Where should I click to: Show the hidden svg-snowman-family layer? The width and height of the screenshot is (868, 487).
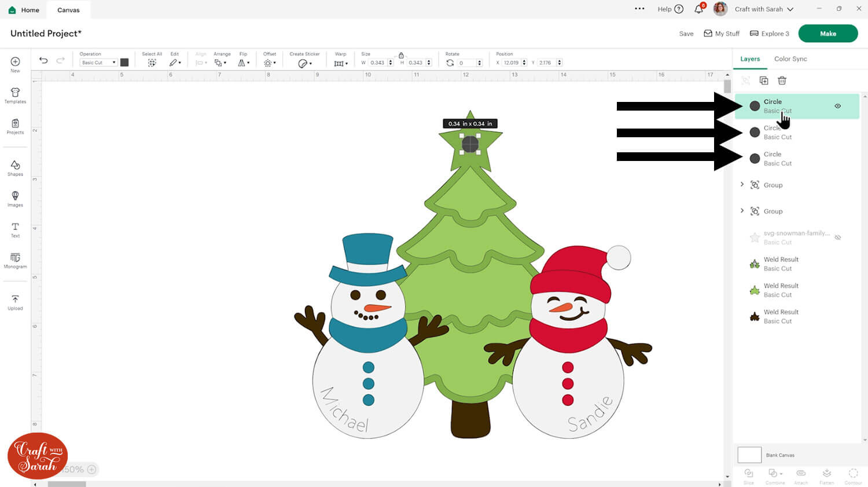837,237
